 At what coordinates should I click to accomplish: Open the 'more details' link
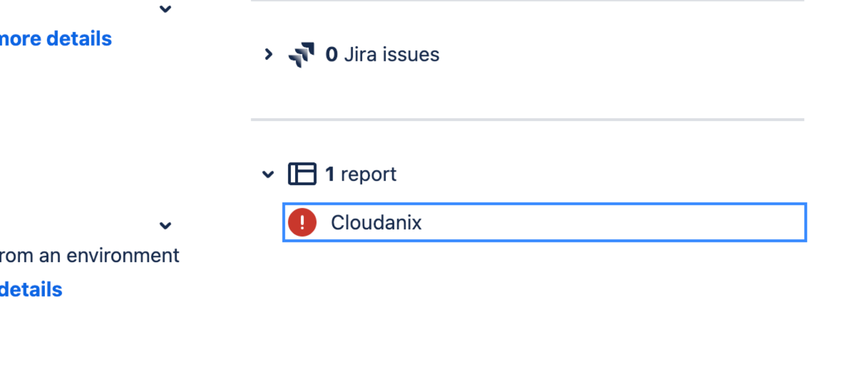coord(56,39)
